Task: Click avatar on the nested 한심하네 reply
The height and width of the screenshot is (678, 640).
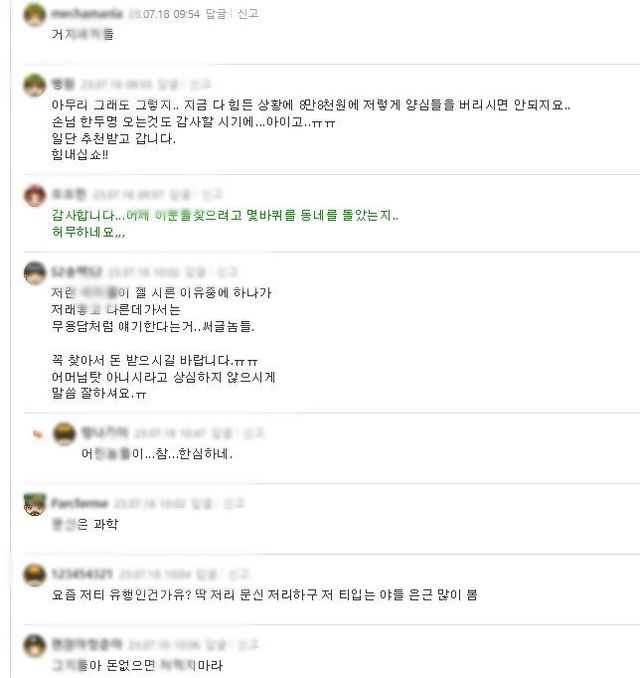Action: 65,433
